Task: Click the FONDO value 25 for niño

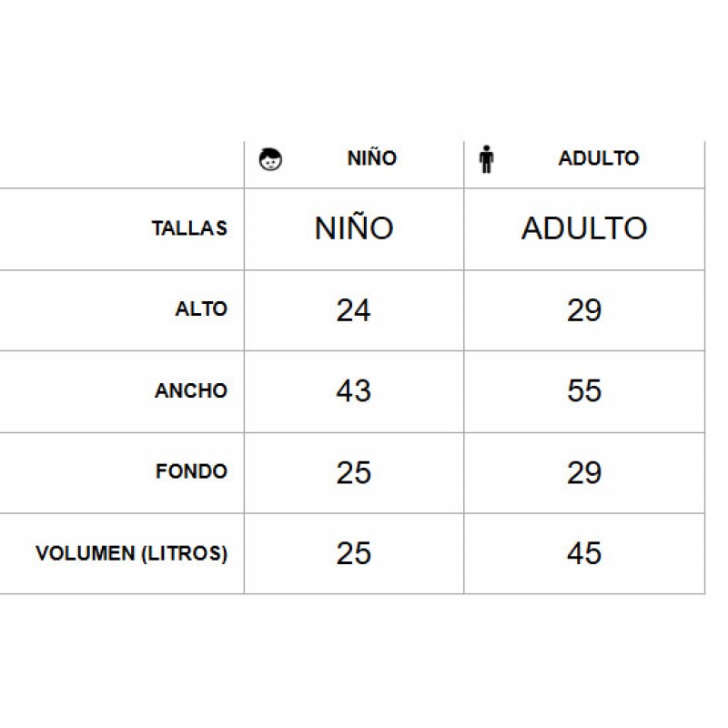Action: pyautogui.click(x=353, y=472)
